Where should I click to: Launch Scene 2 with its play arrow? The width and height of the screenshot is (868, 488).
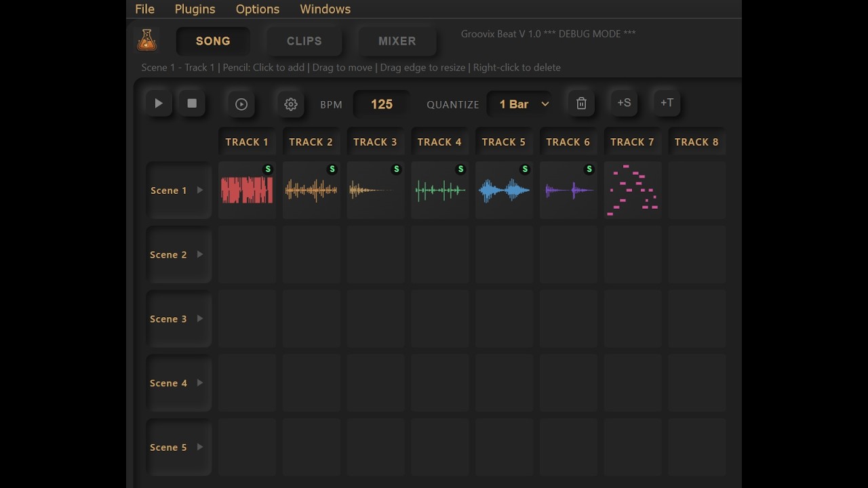[200, 255]
